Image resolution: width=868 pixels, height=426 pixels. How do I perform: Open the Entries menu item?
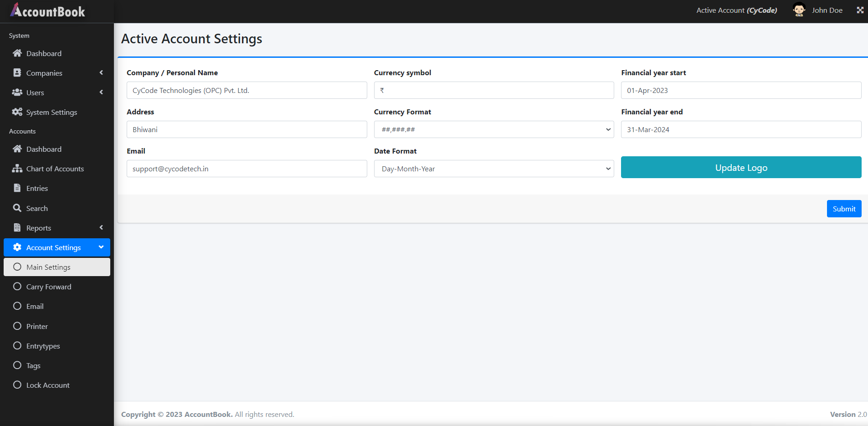pos(37,188)
